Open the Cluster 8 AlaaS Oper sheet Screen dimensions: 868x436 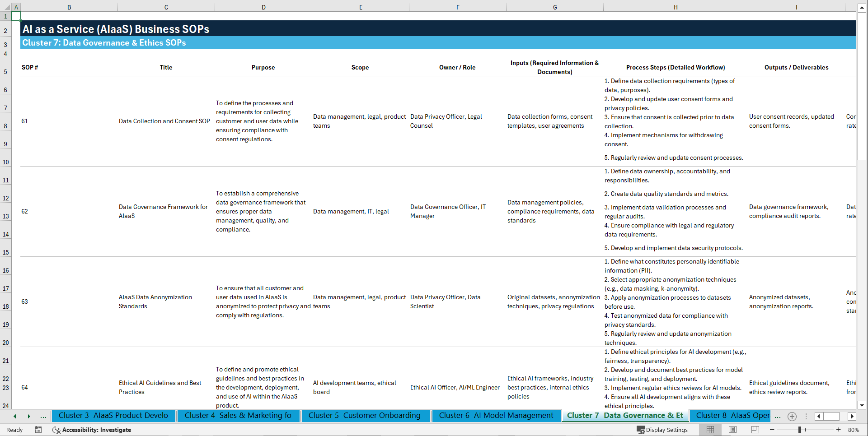pos(730,416)
